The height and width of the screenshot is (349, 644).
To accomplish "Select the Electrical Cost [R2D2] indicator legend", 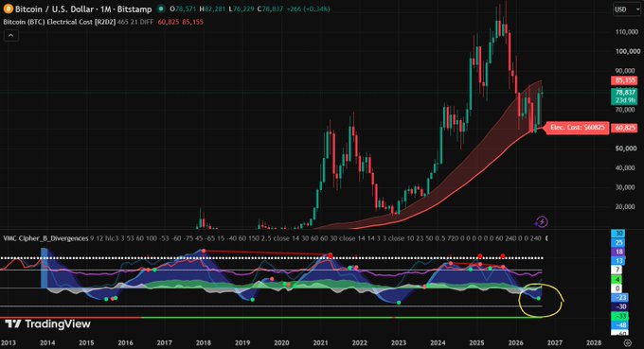I will 60,22.
